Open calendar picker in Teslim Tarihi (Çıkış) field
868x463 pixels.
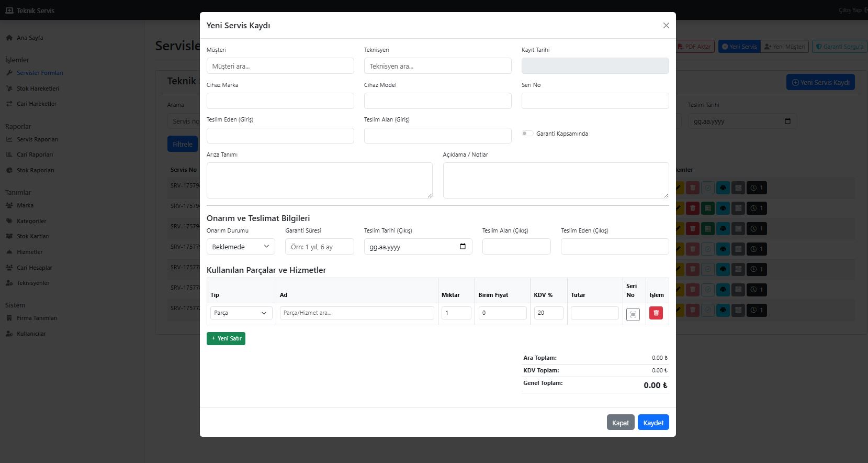(463, 247)
